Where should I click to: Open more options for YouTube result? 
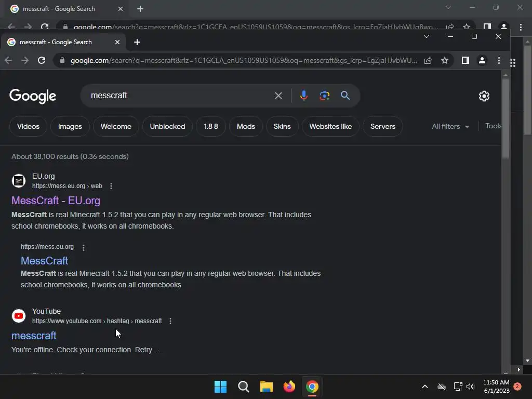pos(170,321)
